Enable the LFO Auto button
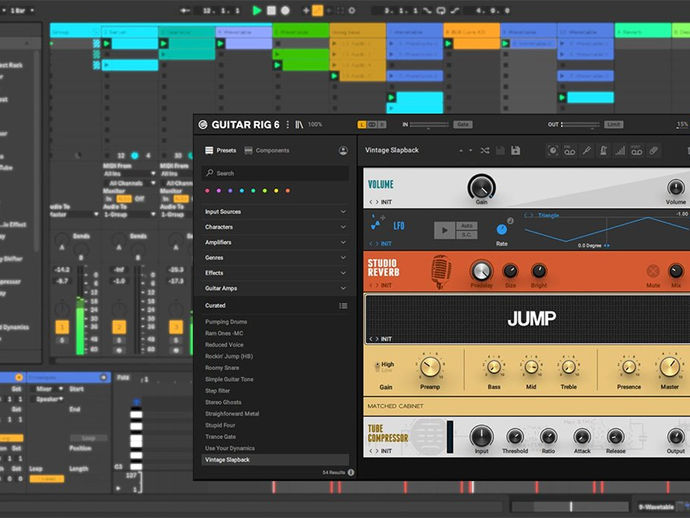 [x=466, y=226]
